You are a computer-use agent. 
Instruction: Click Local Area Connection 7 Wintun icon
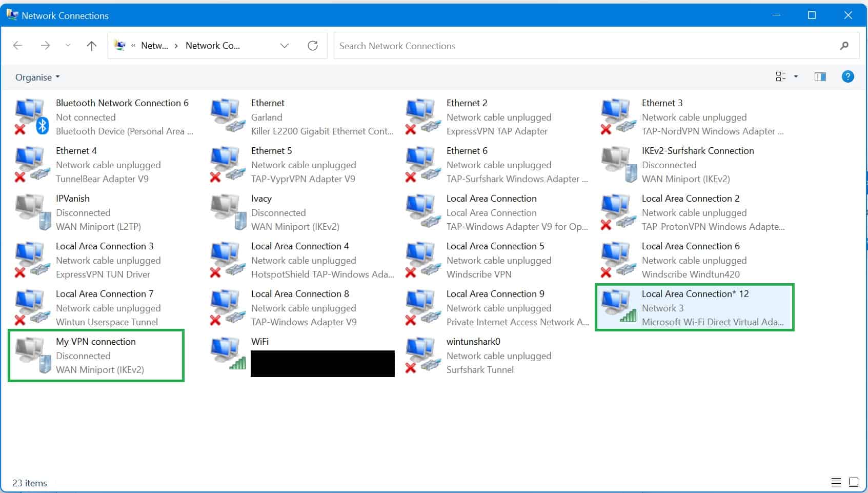click(x=33, y=307)
